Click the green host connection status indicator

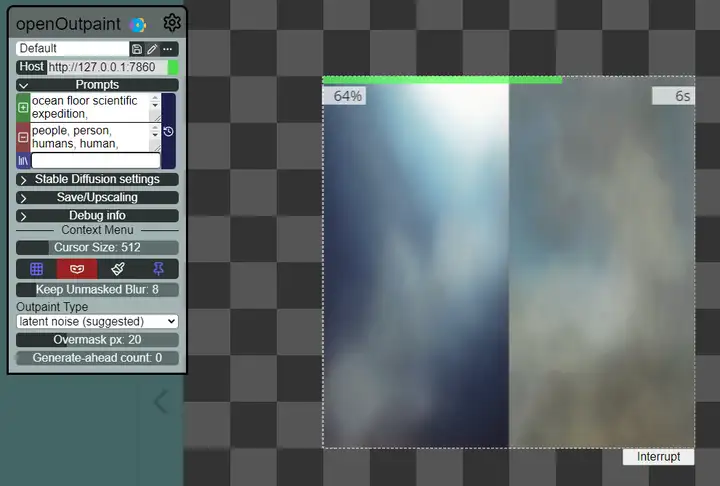(173, 67)
